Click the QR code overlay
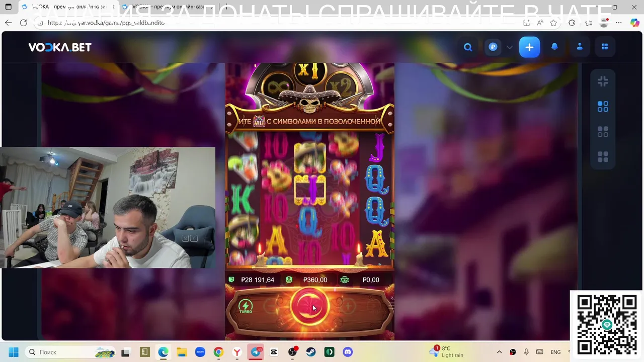Screen dimensions: 644x362 607,325
